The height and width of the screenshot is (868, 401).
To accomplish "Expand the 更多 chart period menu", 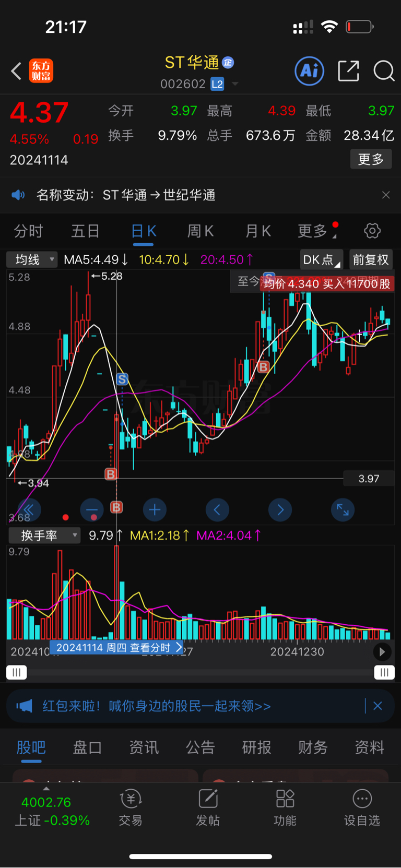I will 316,231.
